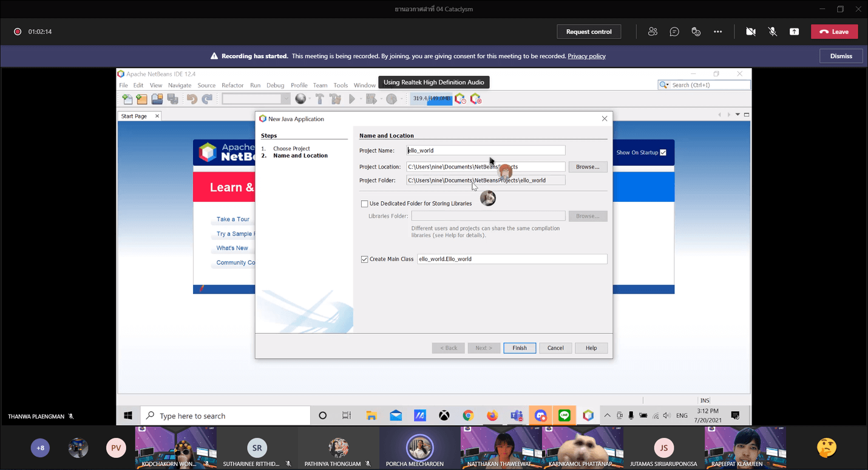Click the +8 more participants badge
This screenshot has width=868, height=470.
point(40,448)
